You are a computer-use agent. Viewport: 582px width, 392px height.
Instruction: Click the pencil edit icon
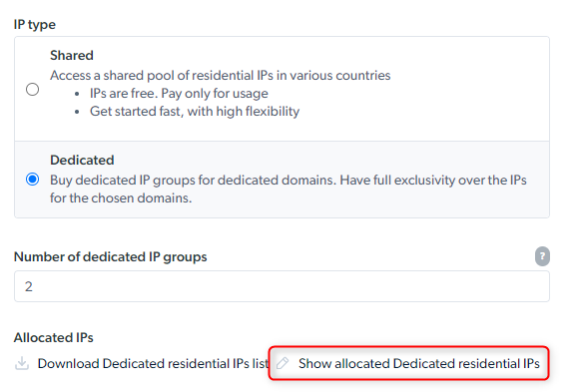tap(283, 363)
